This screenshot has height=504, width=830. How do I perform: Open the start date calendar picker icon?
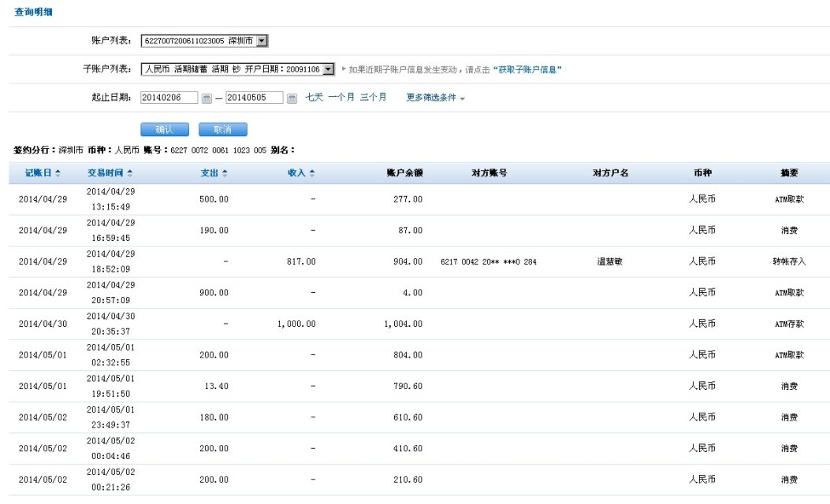click(207, 98)
